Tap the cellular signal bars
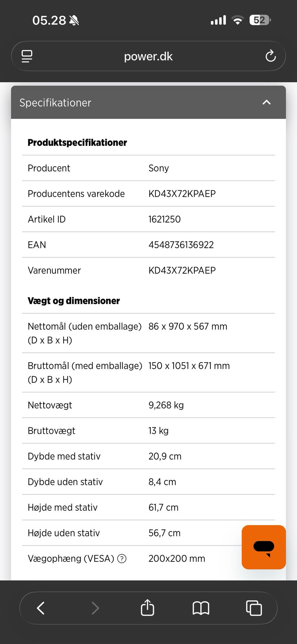This screenshot has height=644, width=297. coord(218,20)
